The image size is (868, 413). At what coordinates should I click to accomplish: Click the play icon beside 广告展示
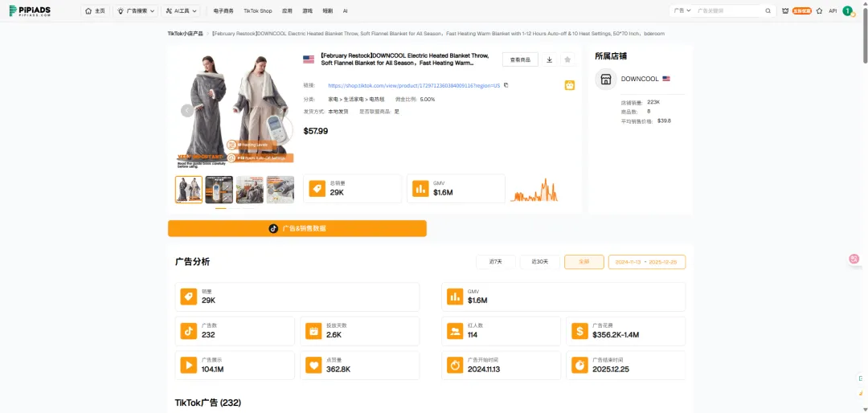click(189, 366)
